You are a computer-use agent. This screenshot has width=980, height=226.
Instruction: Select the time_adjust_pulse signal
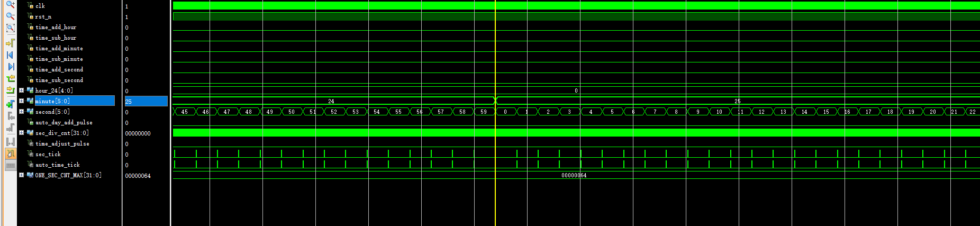click(x=62, y=143)
